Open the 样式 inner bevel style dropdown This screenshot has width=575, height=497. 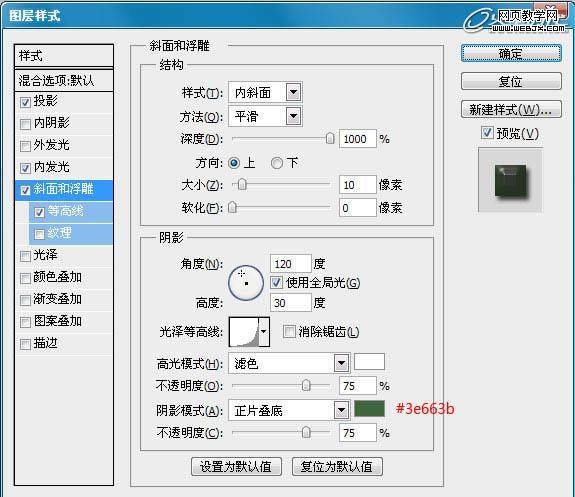[x=265, y=92]
